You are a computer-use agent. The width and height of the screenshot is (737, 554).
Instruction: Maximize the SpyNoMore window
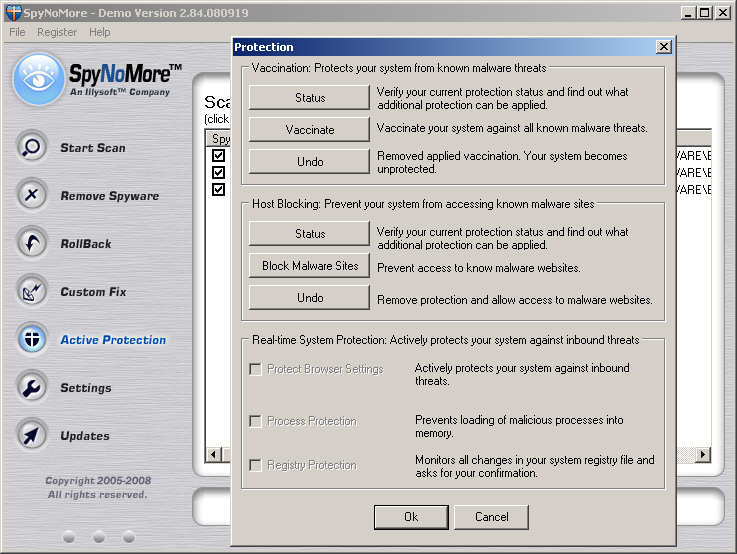705,13
